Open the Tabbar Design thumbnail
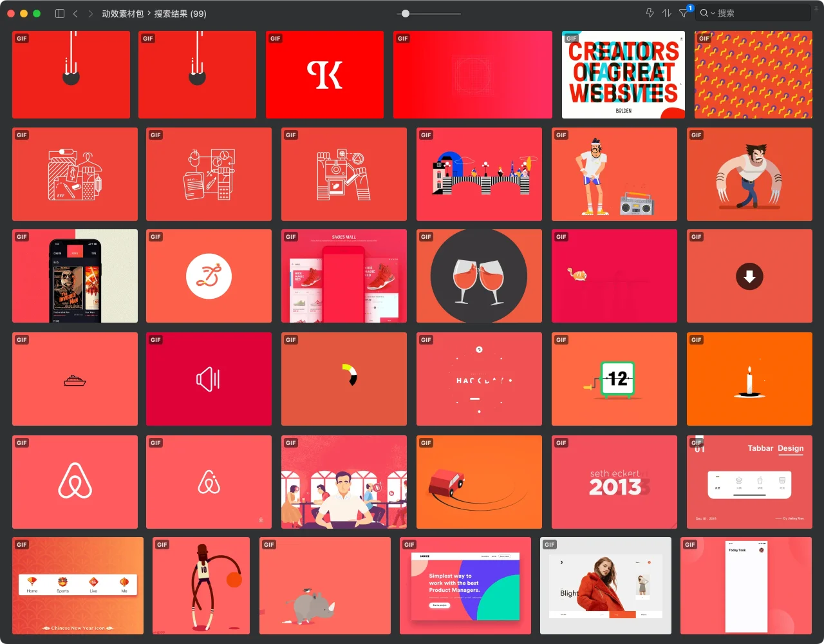824x644 pixels. pos(749,482)
